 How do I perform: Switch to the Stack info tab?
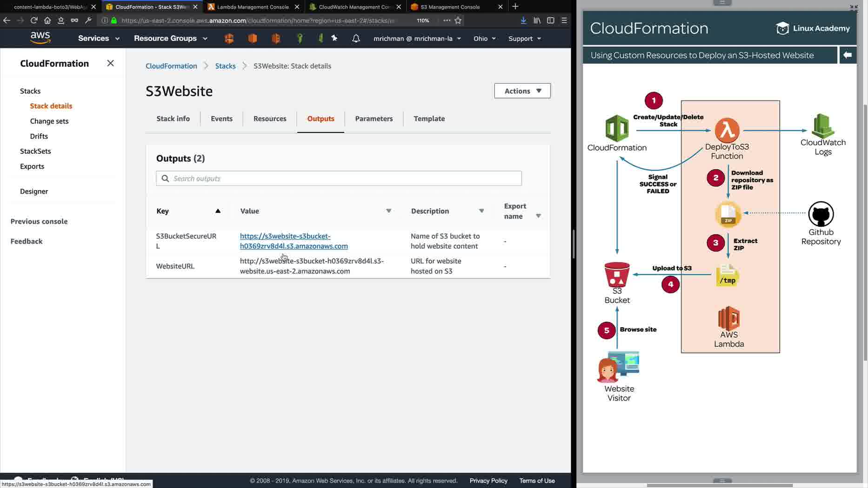(x=173, y=119)
